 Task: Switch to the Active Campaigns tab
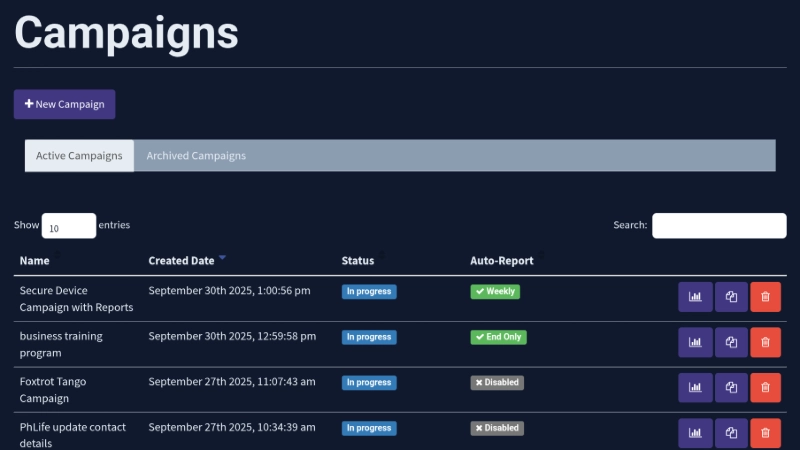click(79, 156)
